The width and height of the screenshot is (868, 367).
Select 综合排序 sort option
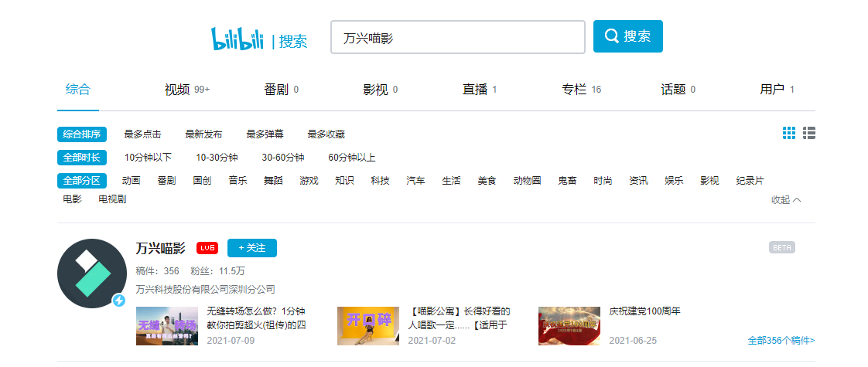click(82, 134)
